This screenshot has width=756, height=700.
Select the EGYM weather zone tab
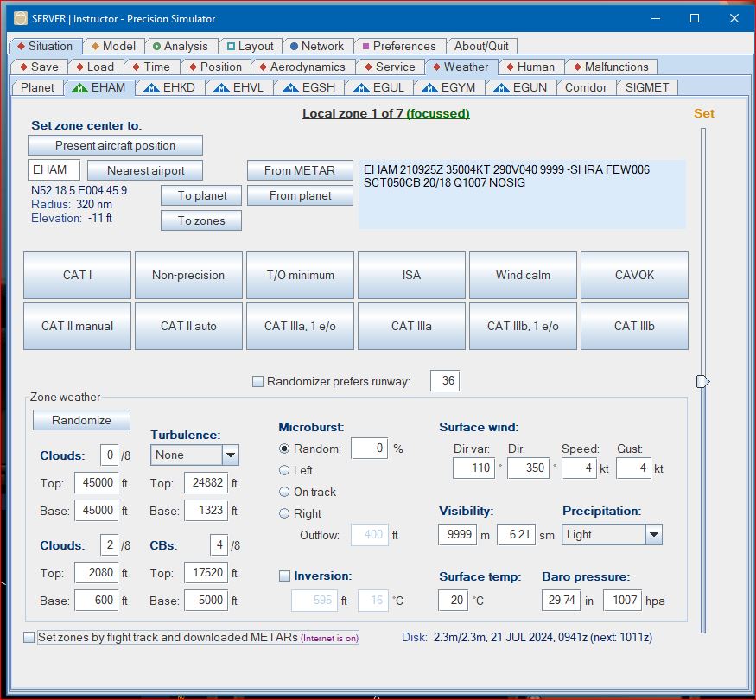click(x=449, y=88)
